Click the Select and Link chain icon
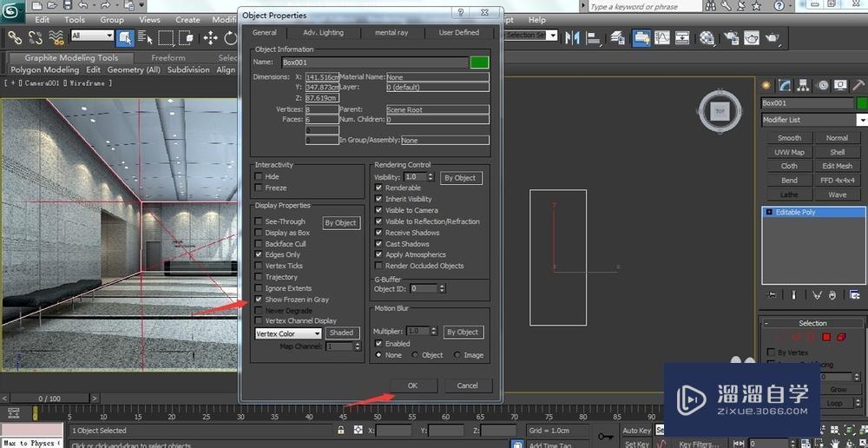Viewport: 868px width, 448px height. pyautogui.click(x=15, y=37)
